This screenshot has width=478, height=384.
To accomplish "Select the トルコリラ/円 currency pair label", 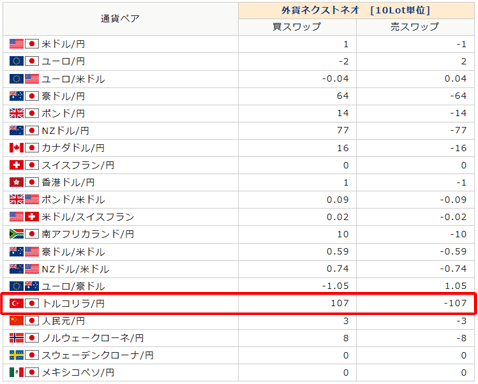I will click(73, 304).
